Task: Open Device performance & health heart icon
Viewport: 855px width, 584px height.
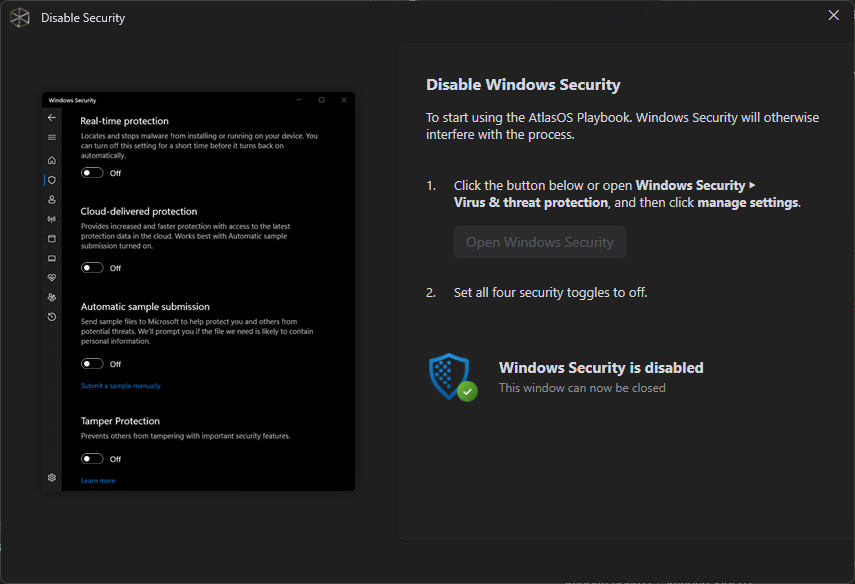Action: click(x=52, y=278)
